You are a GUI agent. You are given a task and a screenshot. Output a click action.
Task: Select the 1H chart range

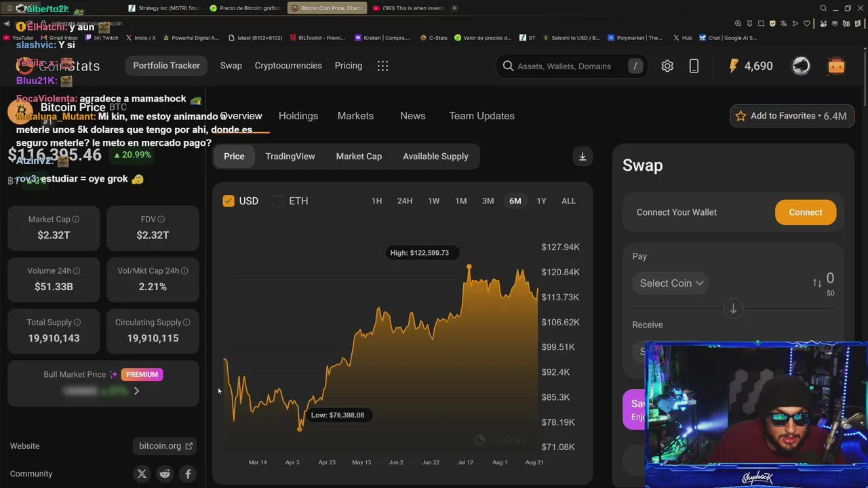[x=376, y=201]
